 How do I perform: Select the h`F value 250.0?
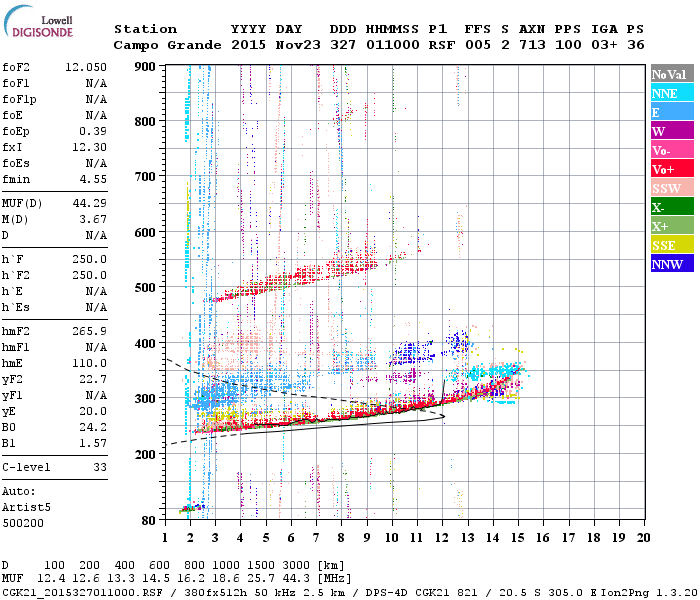(x=89, y=259)
